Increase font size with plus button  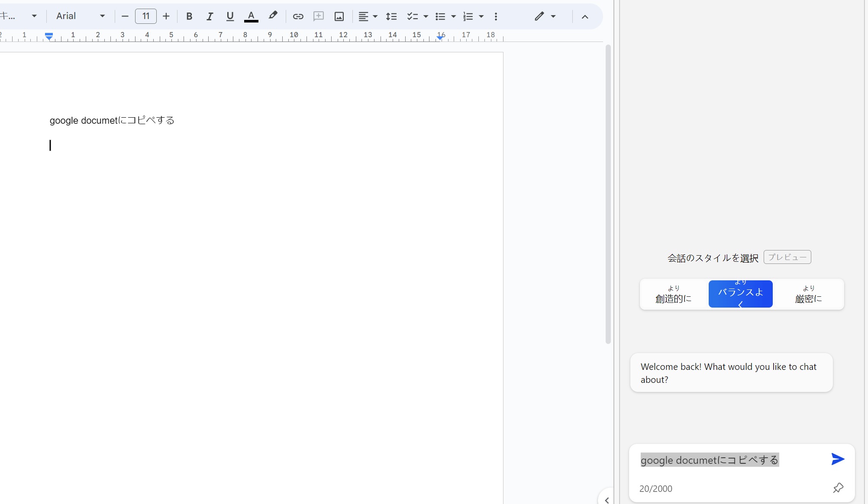166,16
